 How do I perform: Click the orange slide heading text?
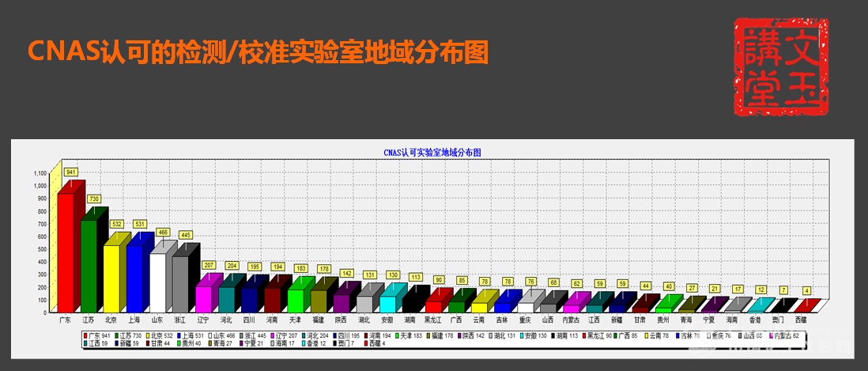pyautogui.click(x=259, y=51)
